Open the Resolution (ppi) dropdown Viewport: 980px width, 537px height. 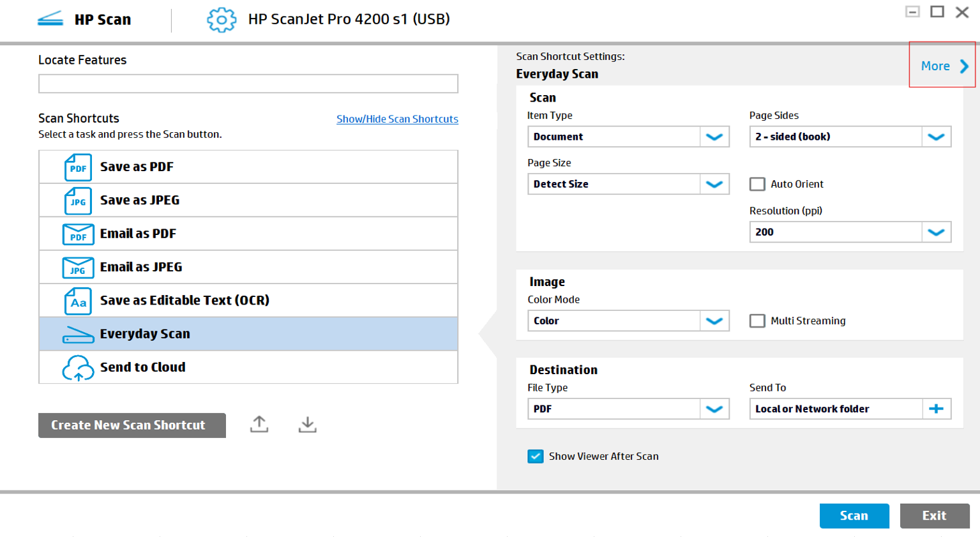[x=937, y=232]
